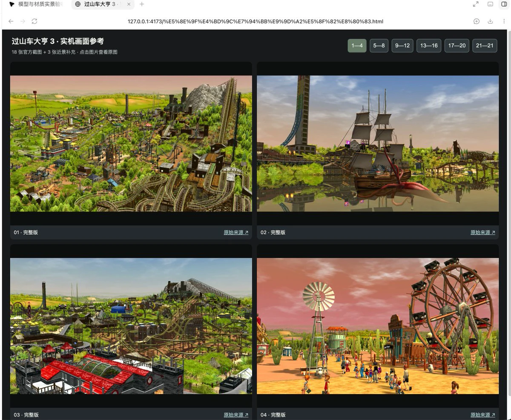Viewport: 511px width, 420px height.
Task: Open 原始来源 link for image 01
Action: point(236,232)
